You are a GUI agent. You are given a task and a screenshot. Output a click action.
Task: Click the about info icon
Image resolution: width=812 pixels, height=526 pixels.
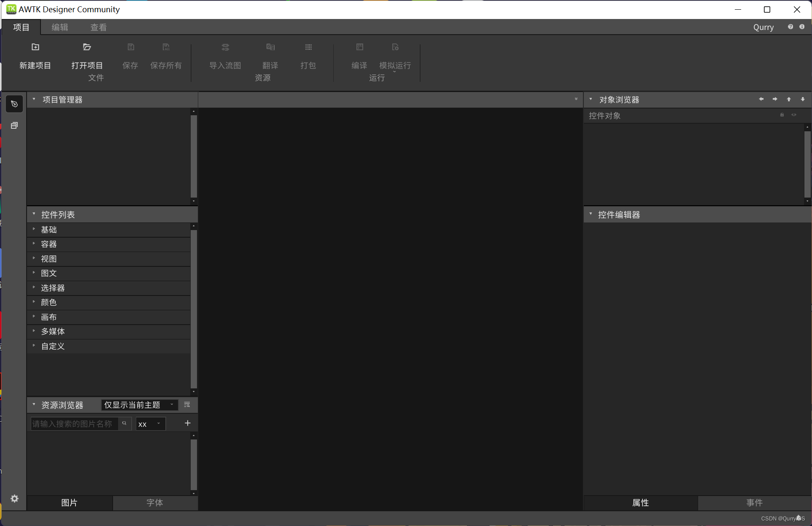[802, 27]
